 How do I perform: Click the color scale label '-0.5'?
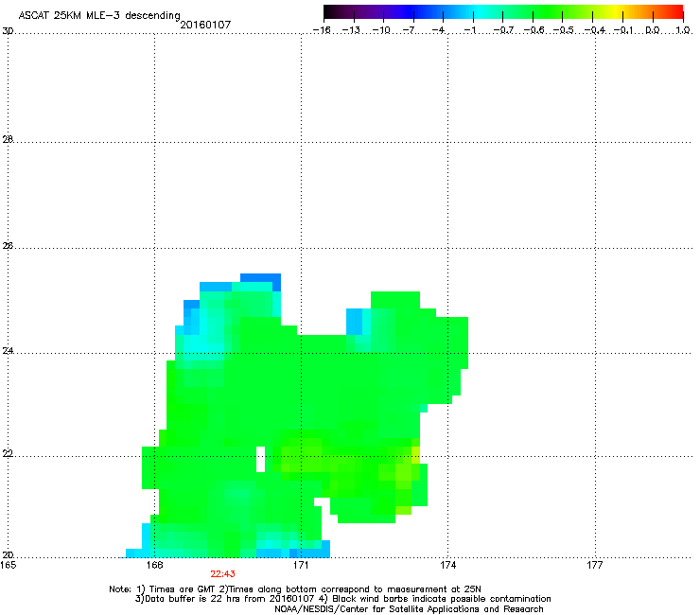click(x=564, y=30)
